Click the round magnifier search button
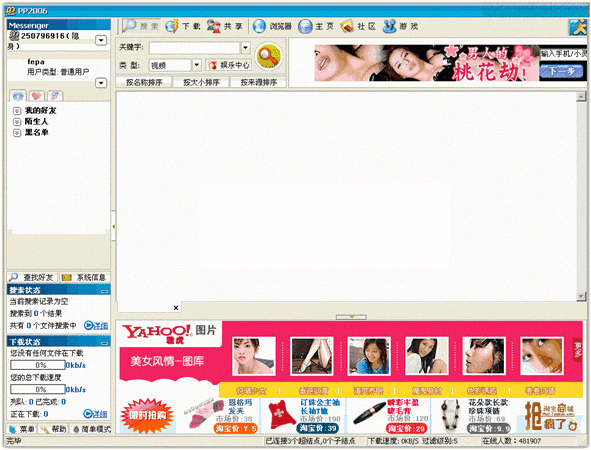591x450 pixels. pyautogui.click(x=268, y=56)
